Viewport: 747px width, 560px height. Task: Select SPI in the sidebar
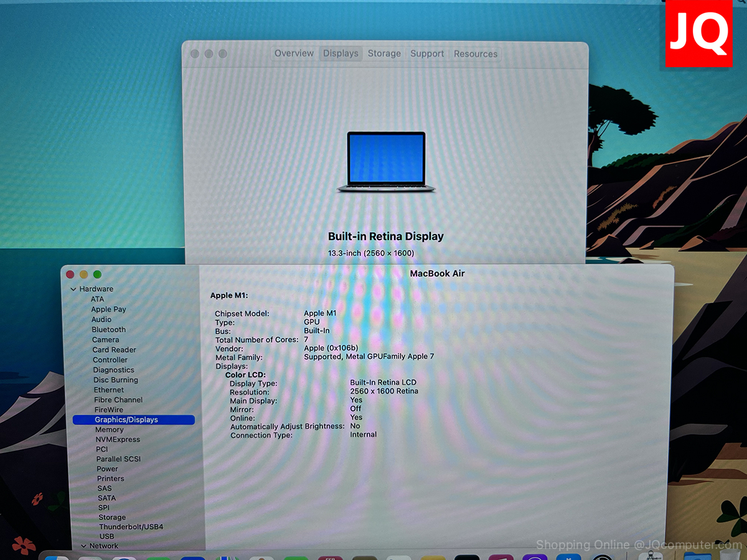104,508
